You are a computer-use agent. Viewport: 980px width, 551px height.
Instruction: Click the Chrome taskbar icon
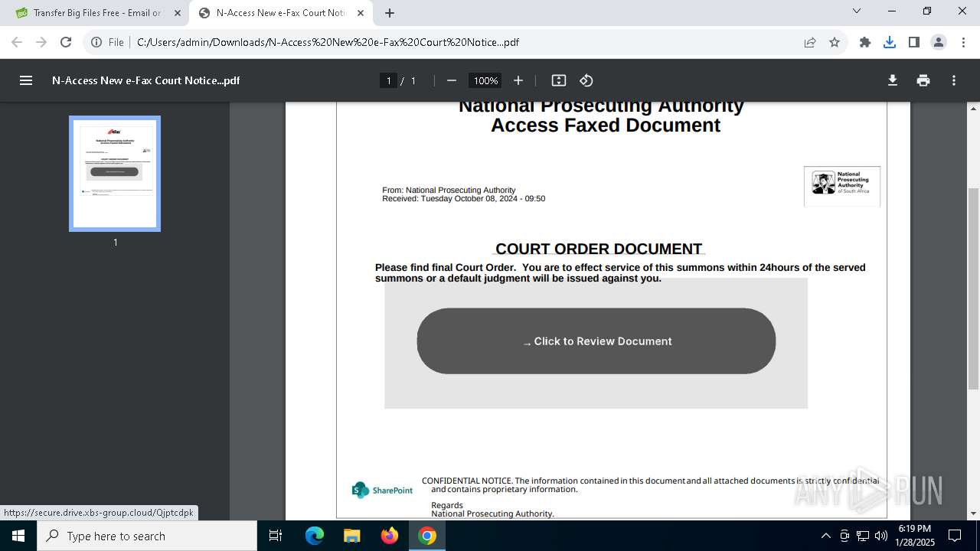427,536
